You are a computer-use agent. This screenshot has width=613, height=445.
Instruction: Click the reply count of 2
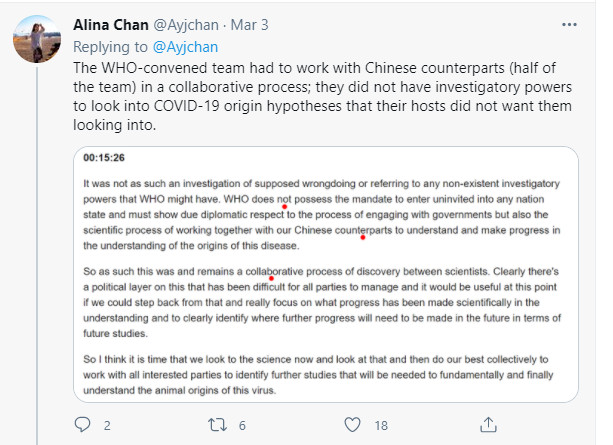107,425
